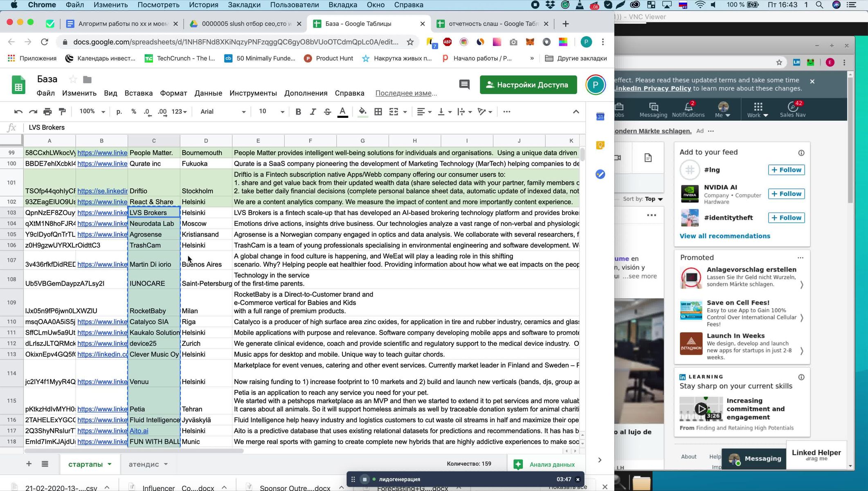
Task: Open number format 123 dropdown
Action: click(179, 112)
